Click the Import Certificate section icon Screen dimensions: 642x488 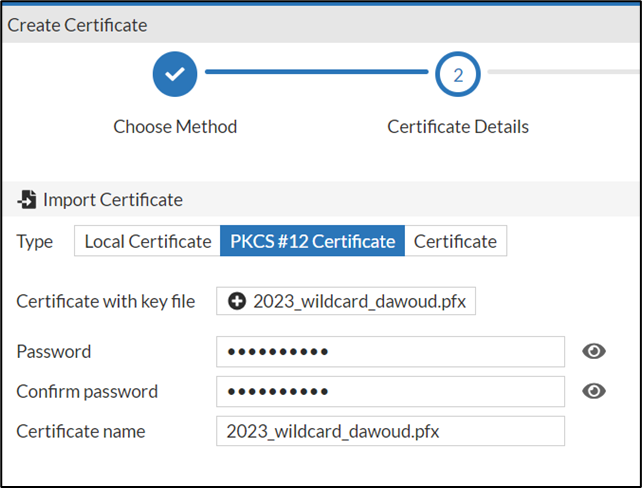click(x=27, y=200)
